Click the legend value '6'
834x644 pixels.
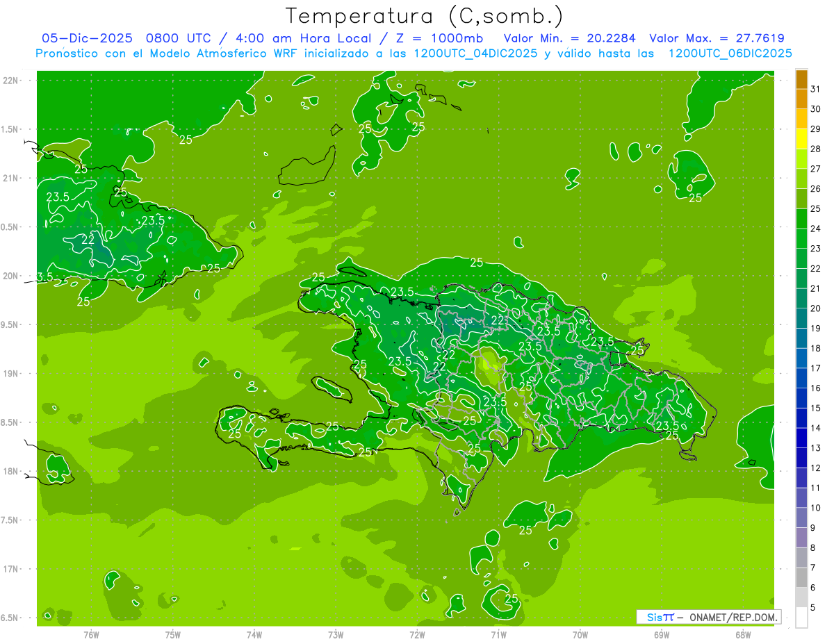pos(813,588)
